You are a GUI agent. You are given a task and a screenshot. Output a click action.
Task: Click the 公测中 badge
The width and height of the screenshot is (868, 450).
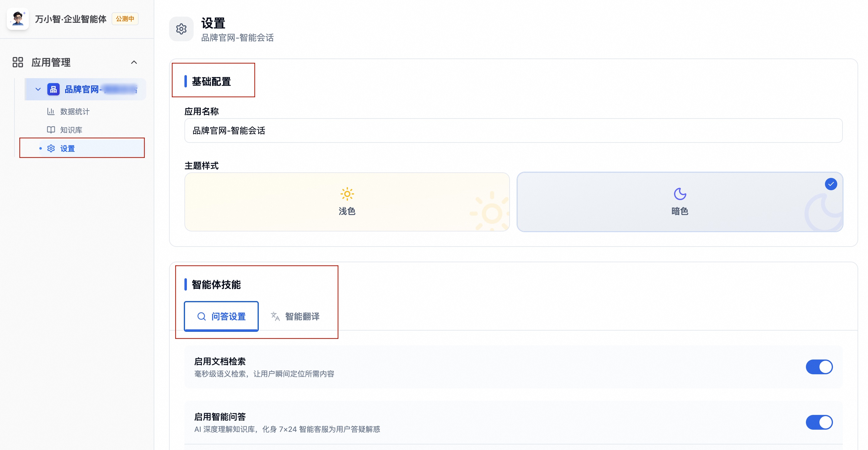[x=125, y=19]
